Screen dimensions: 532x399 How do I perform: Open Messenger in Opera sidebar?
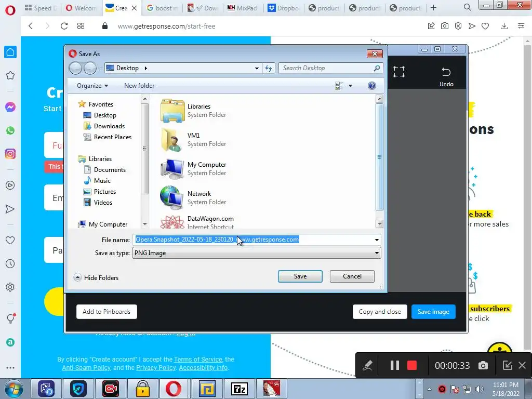pos(10,107)
